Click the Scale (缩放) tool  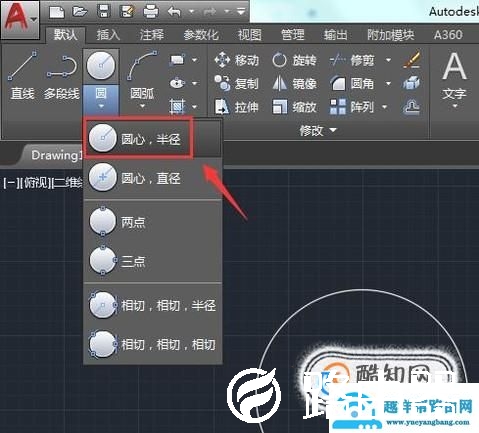coord(294,107)
